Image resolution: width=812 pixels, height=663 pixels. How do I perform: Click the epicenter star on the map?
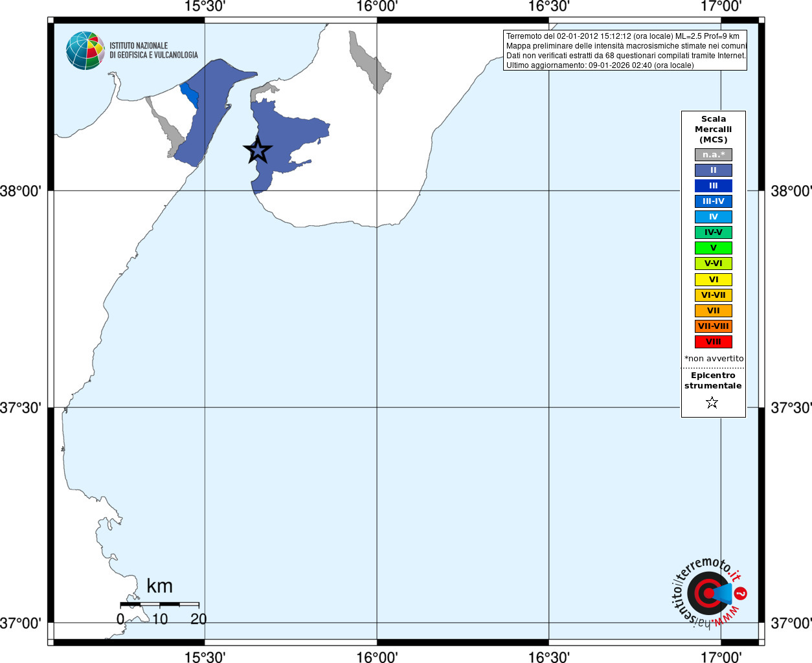[x=258, y=150]
